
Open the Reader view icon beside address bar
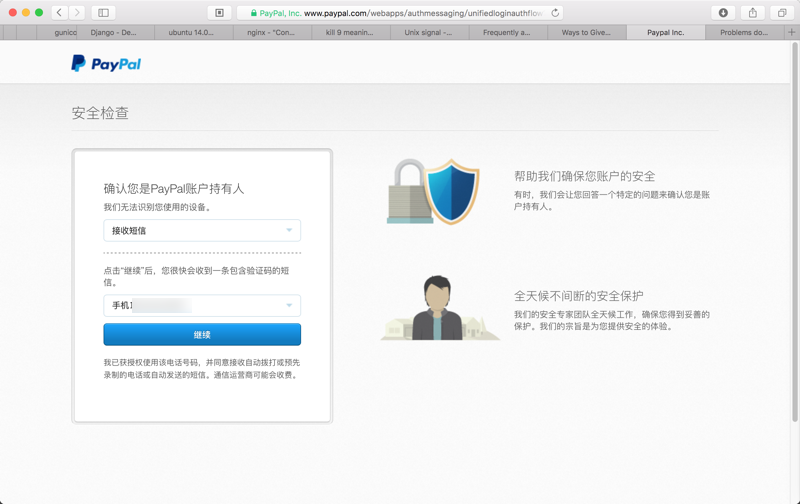[x=219, y=13]
